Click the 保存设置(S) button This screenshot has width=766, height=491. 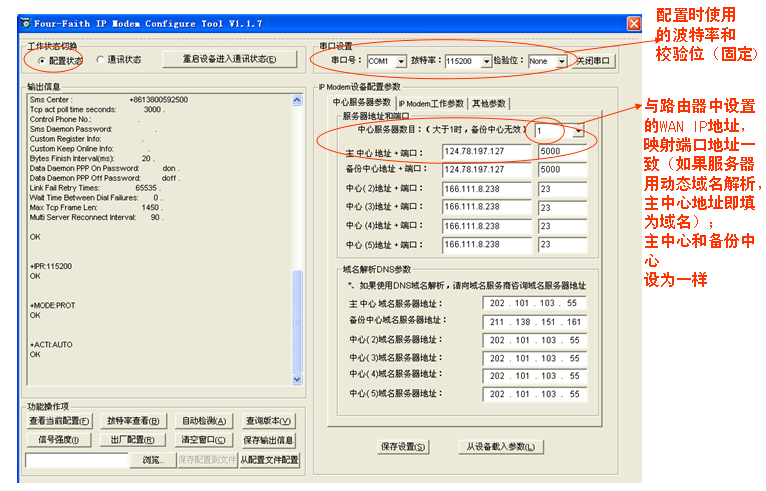pos(403,447)
